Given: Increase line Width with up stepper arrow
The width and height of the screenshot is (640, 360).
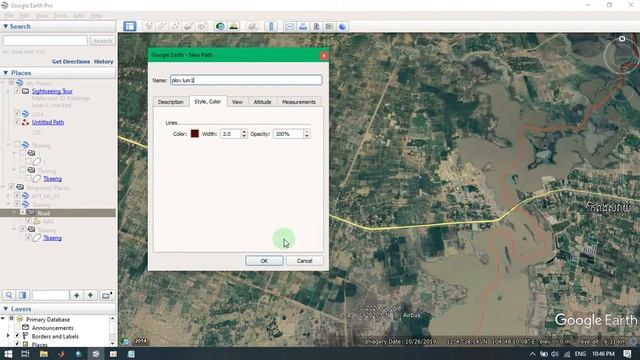Looking at the screenshot, I should (x=244, y=131).
